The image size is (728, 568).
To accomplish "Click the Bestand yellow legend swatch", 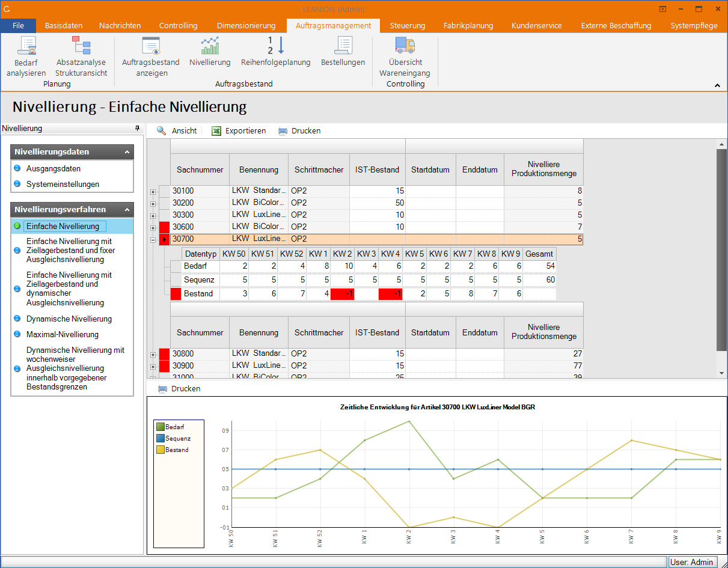I will click(x=161, y=450).
